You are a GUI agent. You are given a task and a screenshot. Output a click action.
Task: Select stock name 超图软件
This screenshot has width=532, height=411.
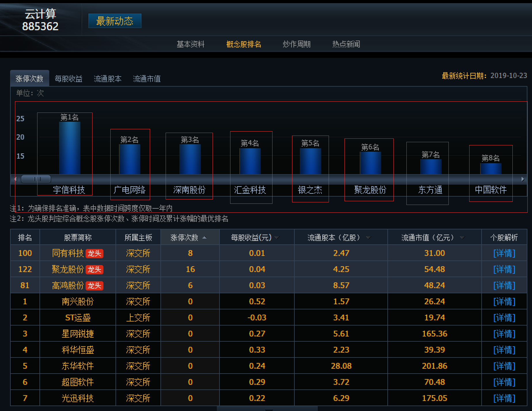[x=78, y=382]
